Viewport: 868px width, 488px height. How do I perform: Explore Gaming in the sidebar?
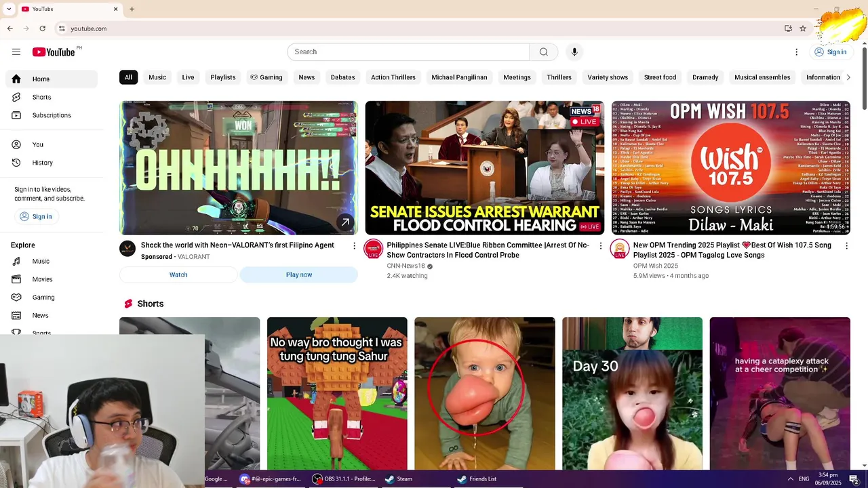click(x=52, y=298)
